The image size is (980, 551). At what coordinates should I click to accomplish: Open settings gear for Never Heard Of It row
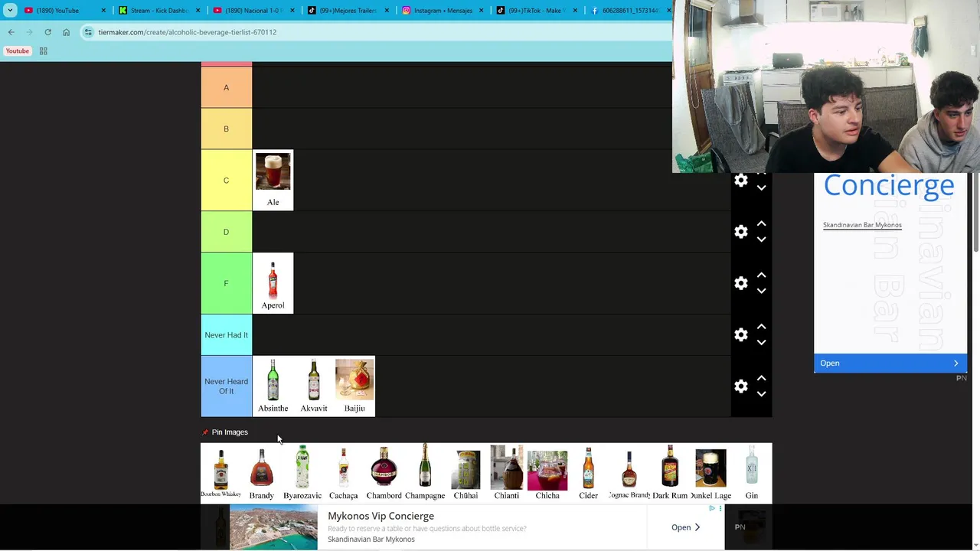[740, 386]
